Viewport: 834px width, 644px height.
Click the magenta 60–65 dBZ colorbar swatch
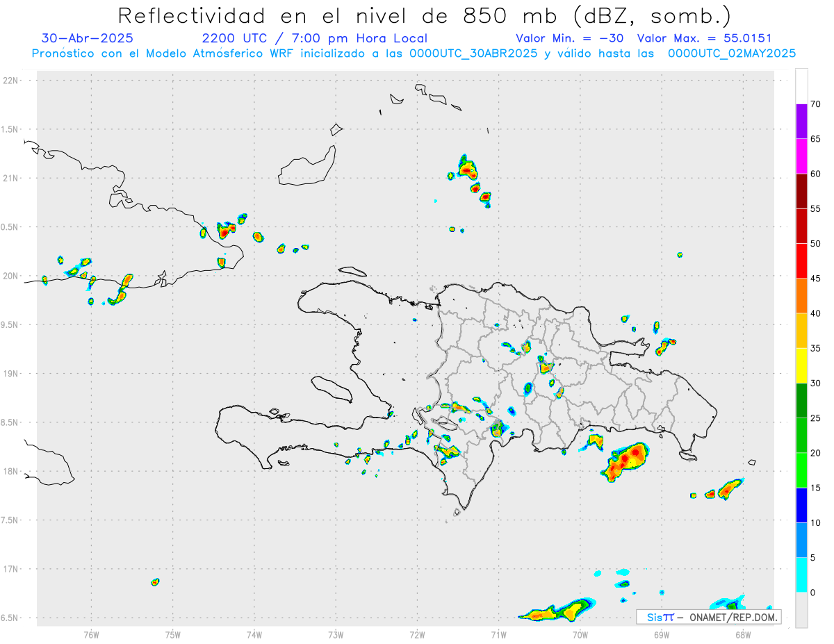[x=801, y=156]
